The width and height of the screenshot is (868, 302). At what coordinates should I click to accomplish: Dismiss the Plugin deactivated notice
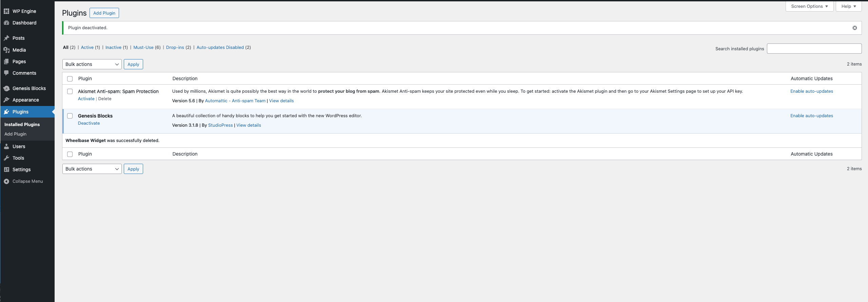point(855,28)
